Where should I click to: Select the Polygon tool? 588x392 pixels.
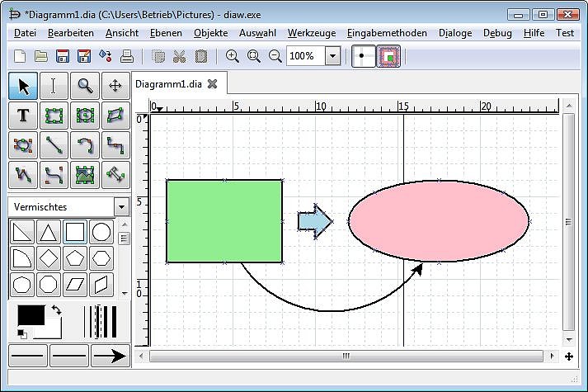(x=115, y=116)
